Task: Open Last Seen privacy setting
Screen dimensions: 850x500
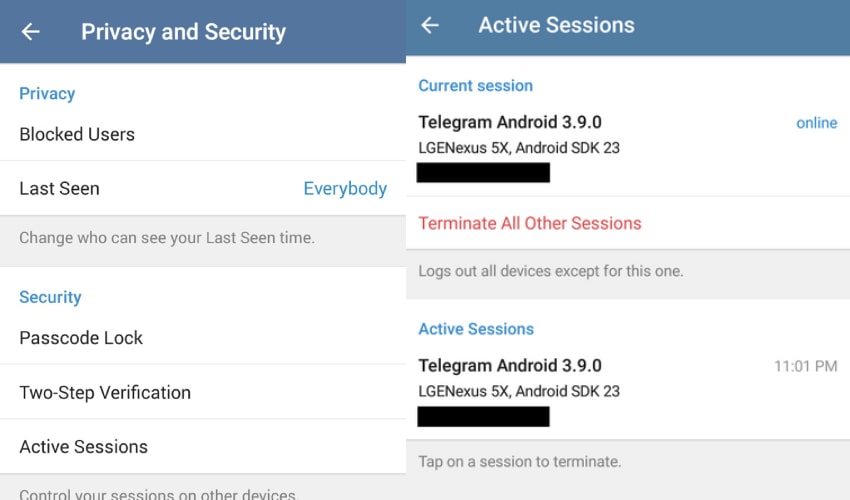Action: click(203, 188)
